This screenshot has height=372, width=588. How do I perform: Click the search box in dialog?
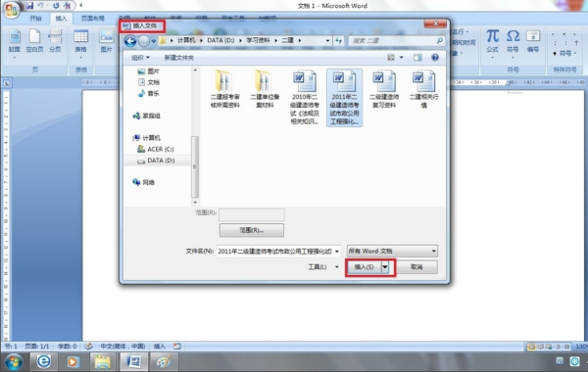pos(396,40)
